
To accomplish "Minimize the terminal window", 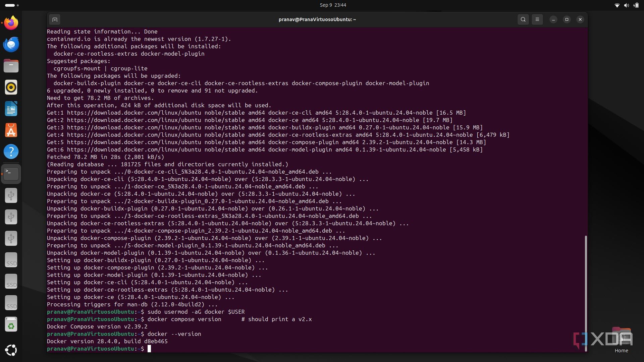I will pos(553,19).
